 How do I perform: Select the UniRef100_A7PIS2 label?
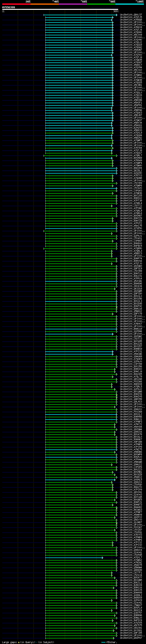131,543
